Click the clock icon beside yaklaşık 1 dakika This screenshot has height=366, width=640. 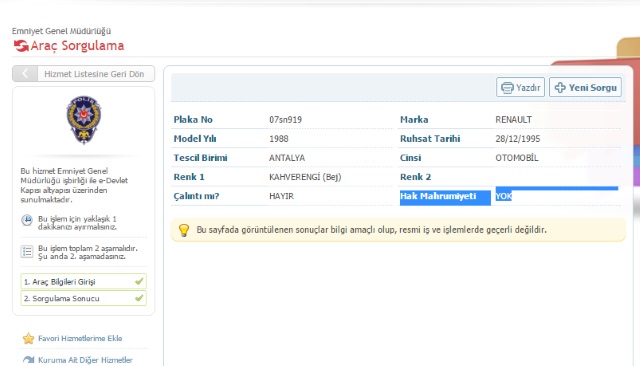click(27, 220)
